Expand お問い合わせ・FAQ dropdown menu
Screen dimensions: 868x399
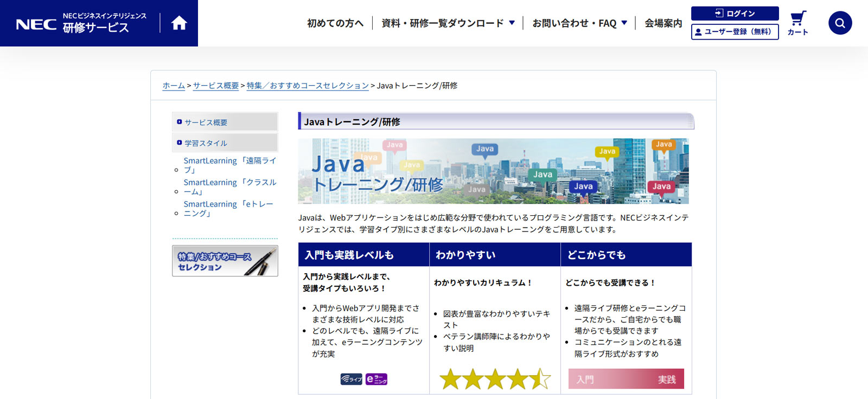[x=579, y=23]
